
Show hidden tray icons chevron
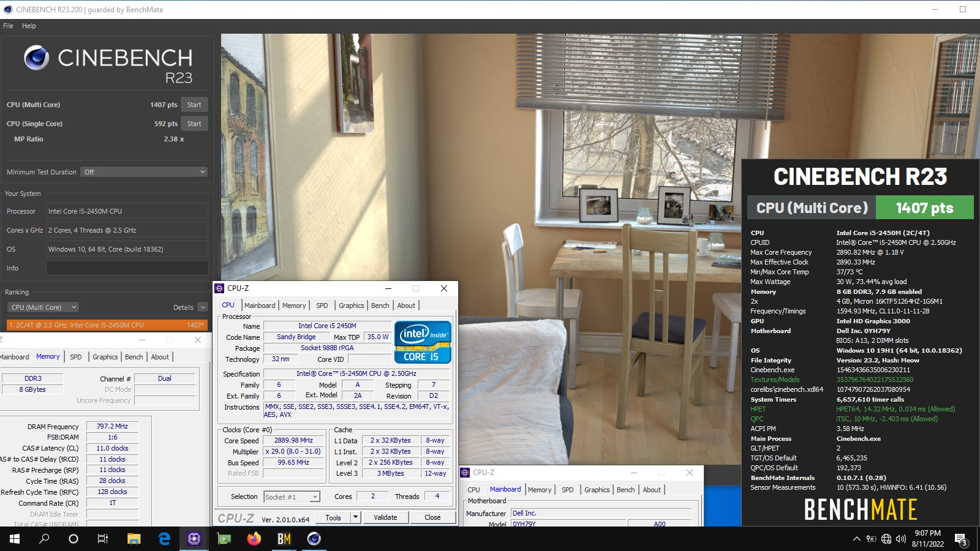856,539
